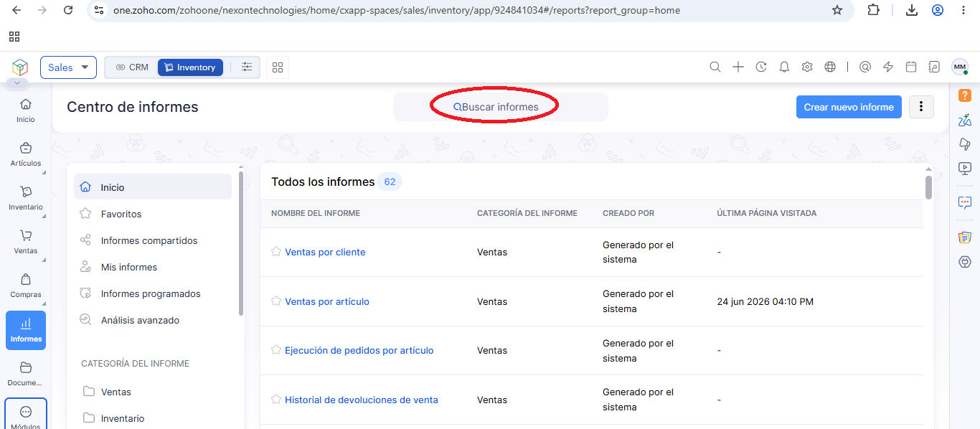Viewport: 980px width, 429px height.
Task: Open the app bar settings sliders icon
Action: (x=247, y=67)
